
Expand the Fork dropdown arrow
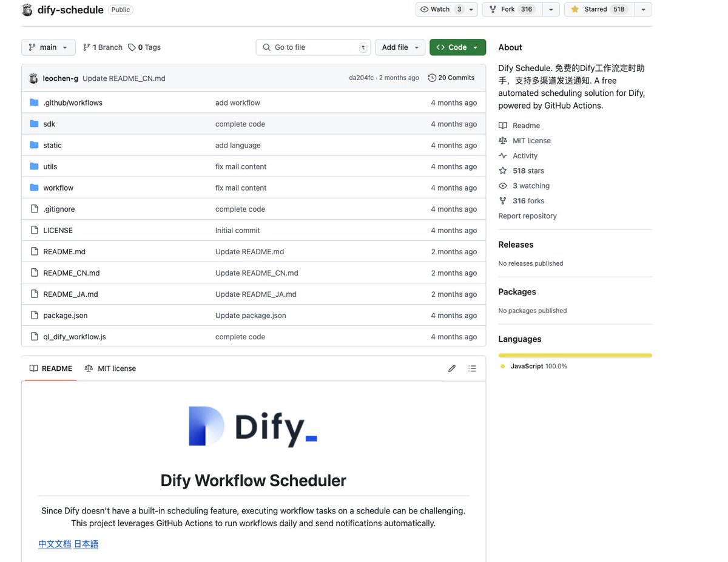click(x=551, y=9)
